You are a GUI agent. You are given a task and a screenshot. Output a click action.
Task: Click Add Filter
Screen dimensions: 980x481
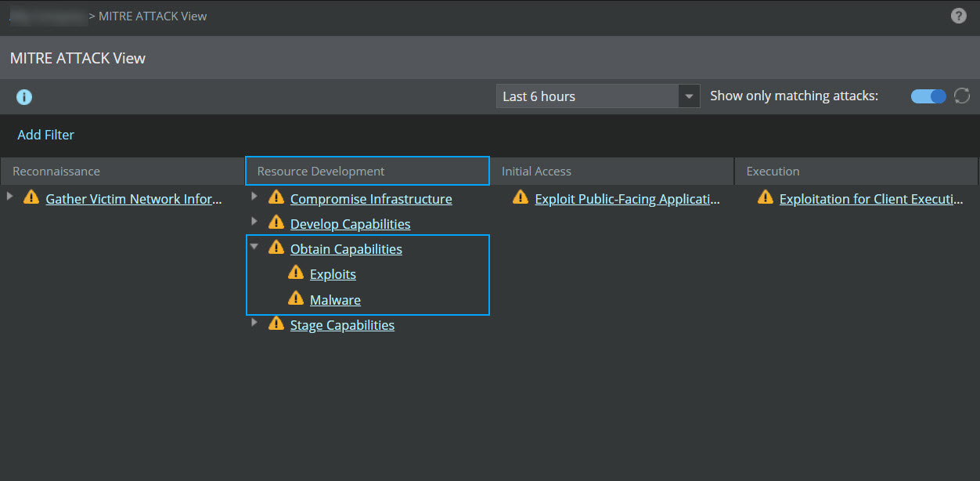(46, 135)
